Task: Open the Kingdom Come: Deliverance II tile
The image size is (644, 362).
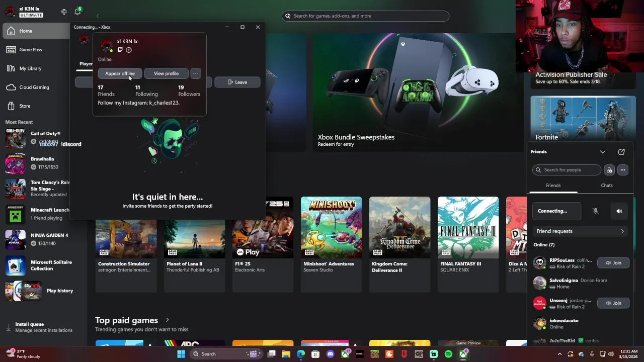Action: point(399,244)
